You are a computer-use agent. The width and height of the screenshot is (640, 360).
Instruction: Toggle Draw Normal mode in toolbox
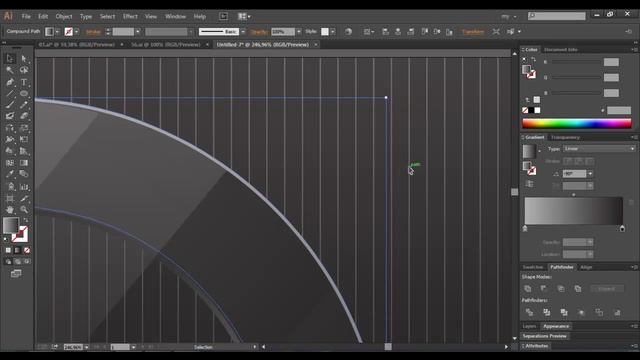click(8, 262)
